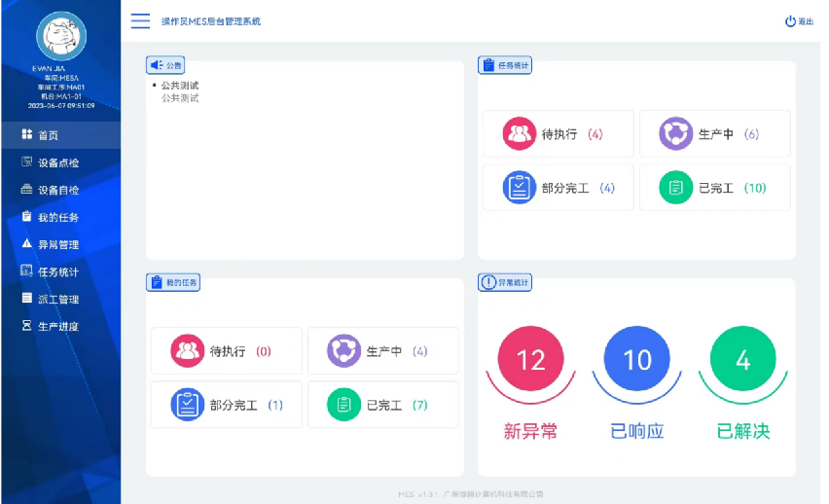This screenshot has height=504, width=829.
Task: Click green 已完工 icon in 我的任务 panel
Action: 343,405
